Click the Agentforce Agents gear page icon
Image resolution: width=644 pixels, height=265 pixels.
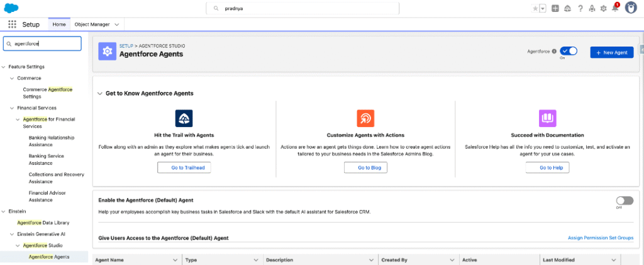click(108, 51)
